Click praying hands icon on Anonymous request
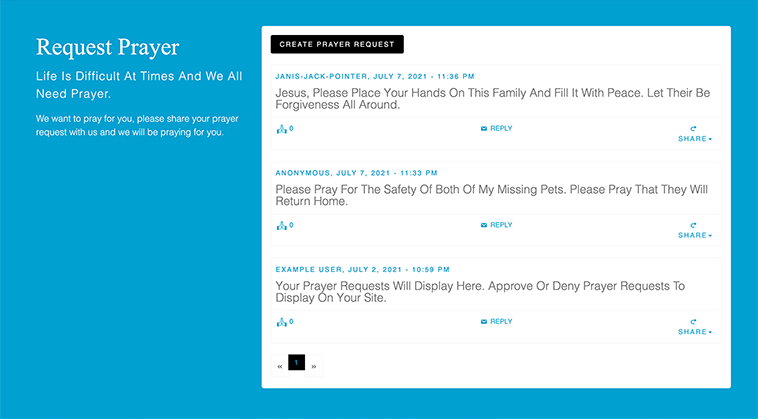This screenshot has width=758, height=419. click(x=281, y=226)
